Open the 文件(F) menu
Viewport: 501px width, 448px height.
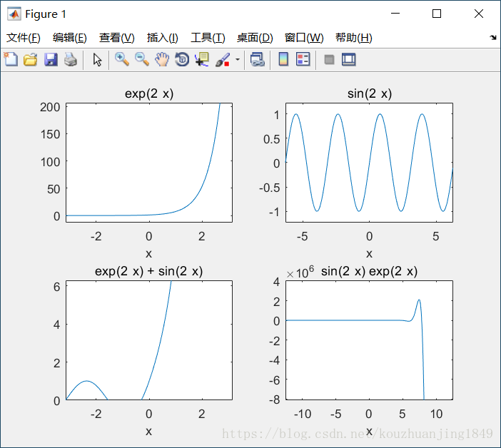point(24,38)
